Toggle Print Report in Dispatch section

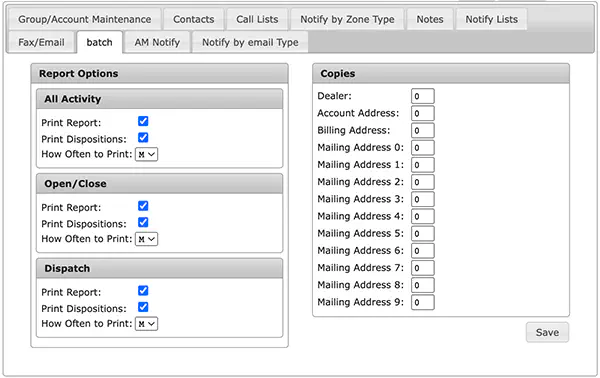tap(143, 291)
